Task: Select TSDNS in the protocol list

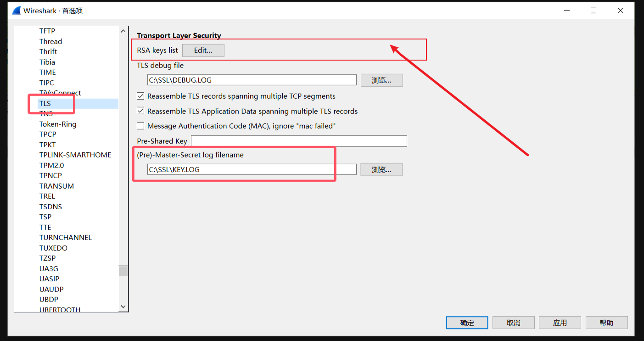Action: pyautogui.click(x=50, y=207)
